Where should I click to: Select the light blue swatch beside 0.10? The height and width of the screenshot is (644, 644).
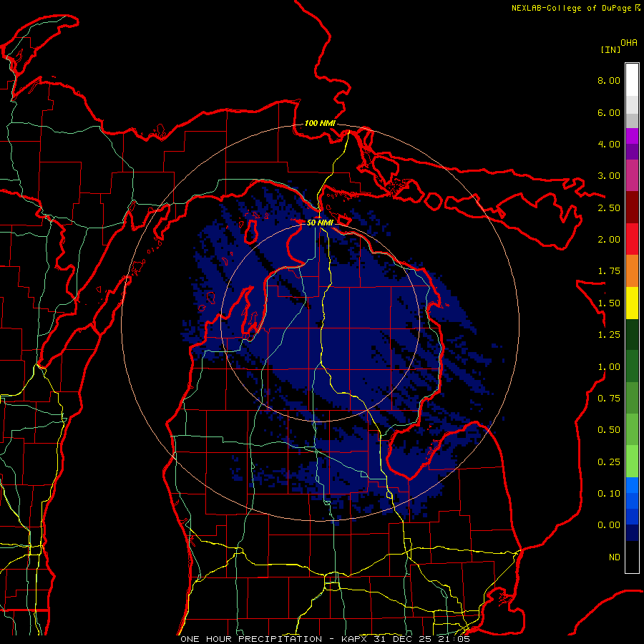point(632,485)
